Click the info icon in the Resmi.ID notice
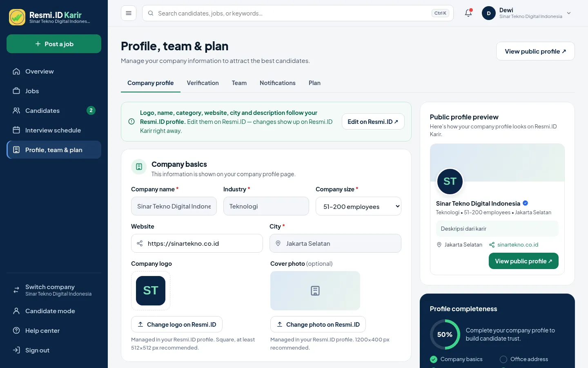Image resolution: width=588 pixels, height=368 pixels. pyautogui.click(x=131, y=121)
